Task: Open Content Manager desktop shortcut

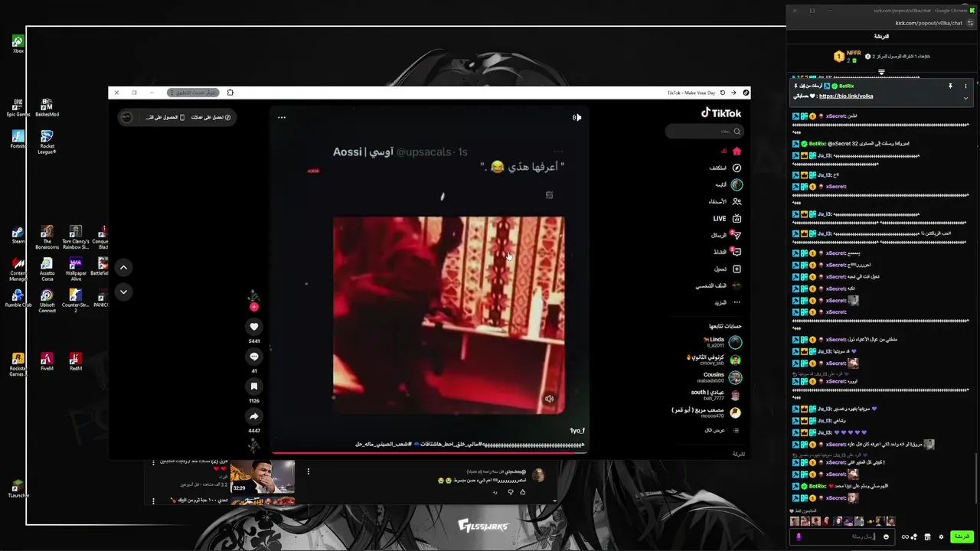Action: [18, 270]
